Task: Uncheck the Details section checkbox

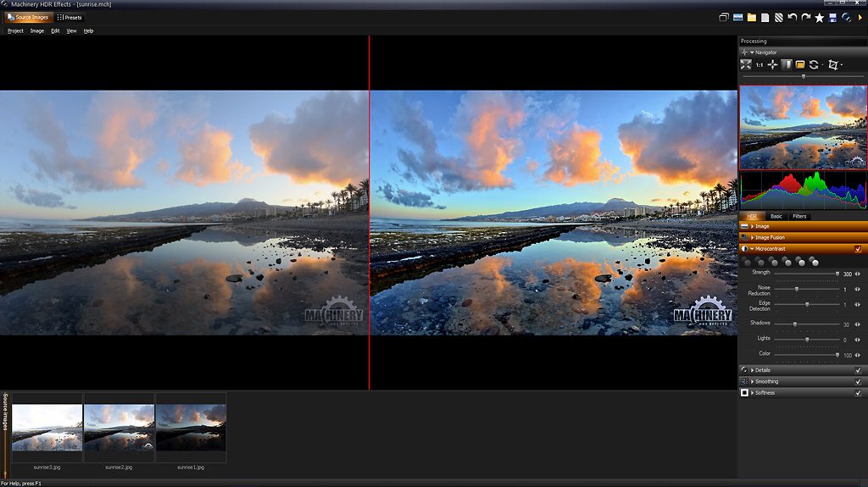Action: point(858,370)
